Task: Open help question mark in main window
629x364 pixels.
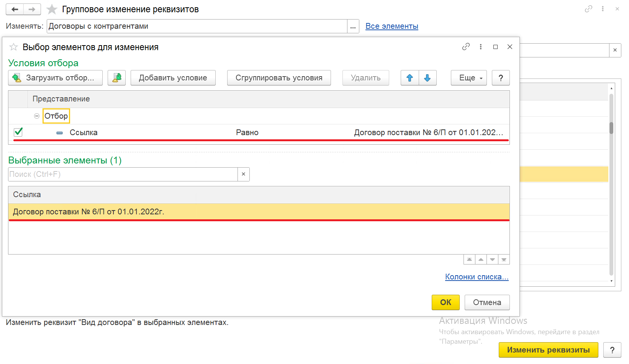Action: pos(612,350)
